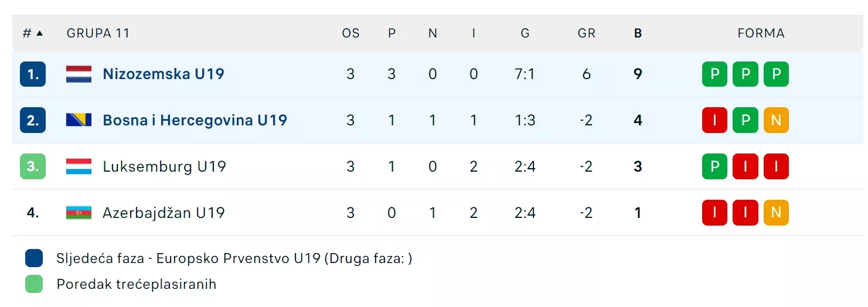Click the rank 1 position badge
Viewport: 868px width, 307px height.
33,74
